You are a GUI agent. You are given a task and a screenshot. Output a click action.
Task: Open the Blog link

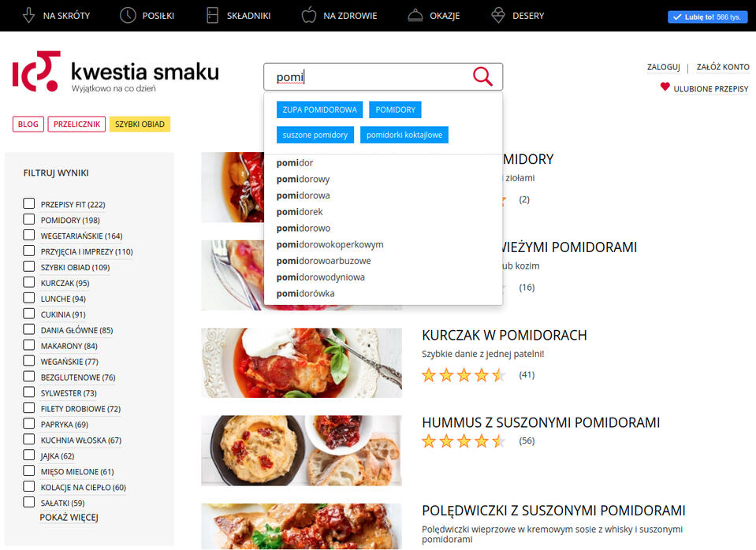click(x=28, y=124)
